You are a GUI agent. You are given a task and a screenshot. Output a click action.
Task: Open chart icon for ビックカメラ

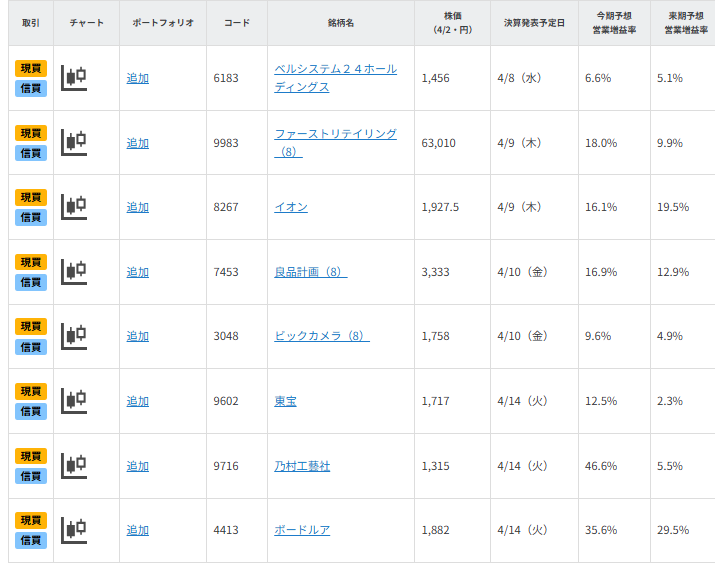pyautogui.click(x=73, y=336)
